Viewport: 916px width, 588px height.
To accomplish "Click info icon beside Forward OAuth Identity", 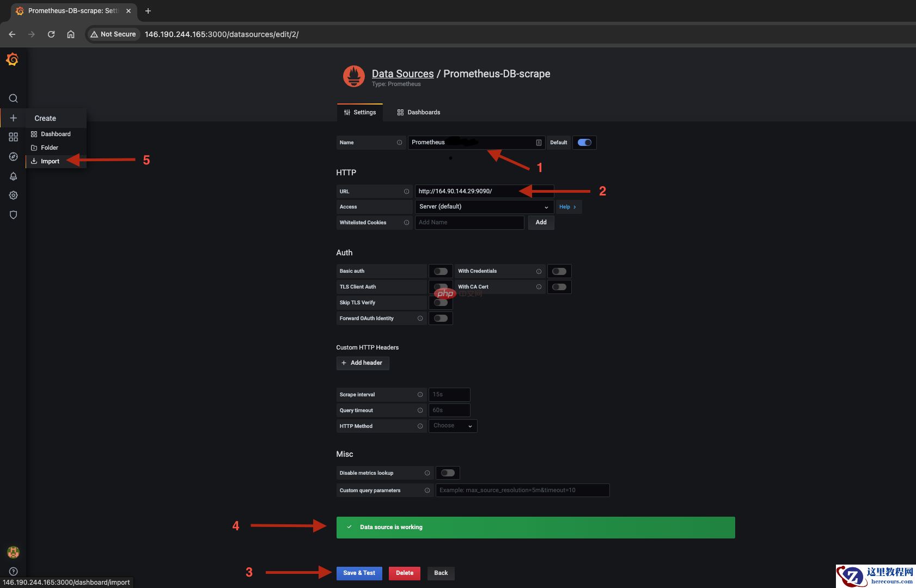I will coord(420,318).
